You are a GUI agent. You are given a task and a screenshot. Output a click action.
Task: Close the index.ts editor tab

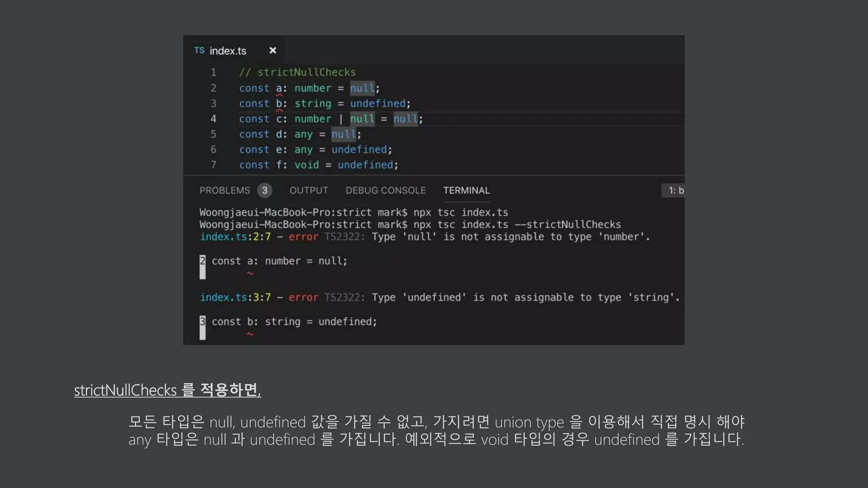point(273,50)
